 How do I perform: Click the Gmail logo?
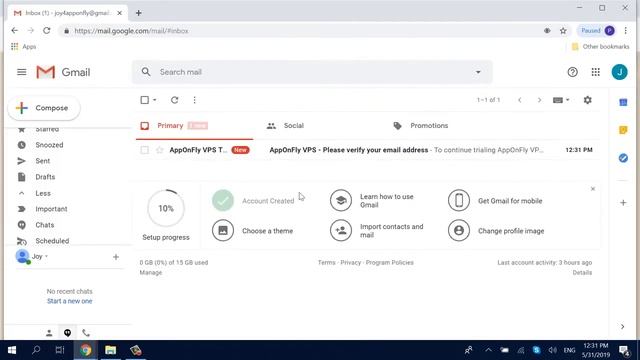coord(63,72)
